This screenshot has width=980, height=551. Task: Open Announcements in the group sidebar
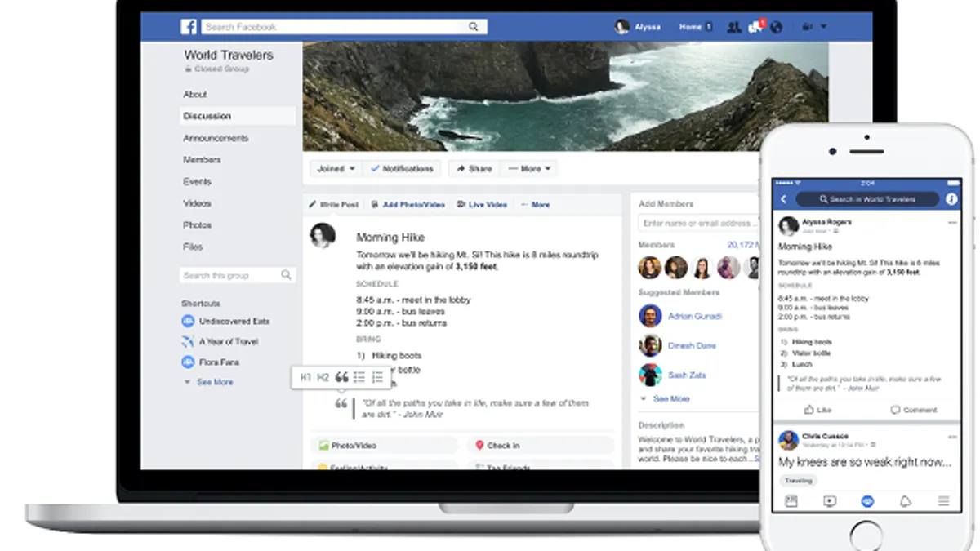click(216, 138)
